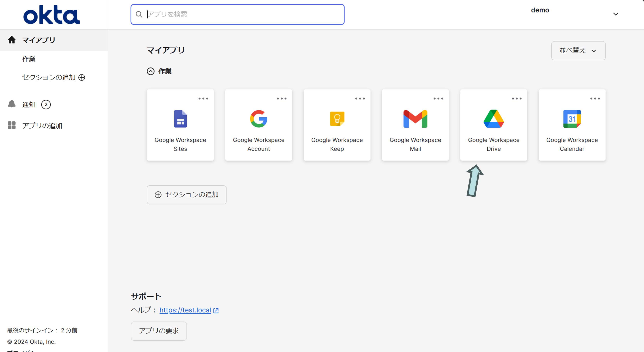Screen dimensions: 644x352
Task: Click the demo account name
Action: 540,10
